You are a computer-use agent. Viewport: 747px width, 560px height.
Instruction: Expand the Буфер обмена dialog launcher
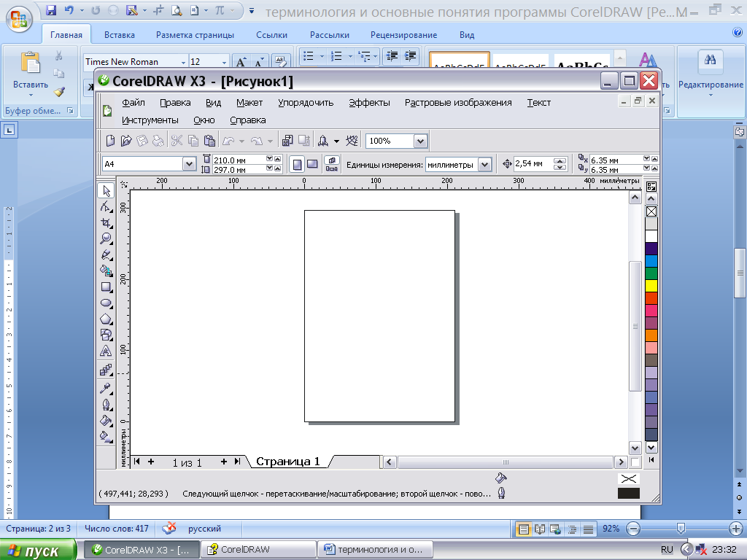[71, 111]
